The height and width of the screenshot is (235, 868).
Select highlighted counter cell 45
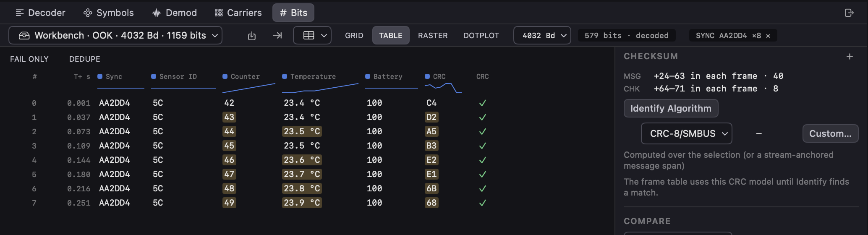pyautogui.click(x=229, y=146)
